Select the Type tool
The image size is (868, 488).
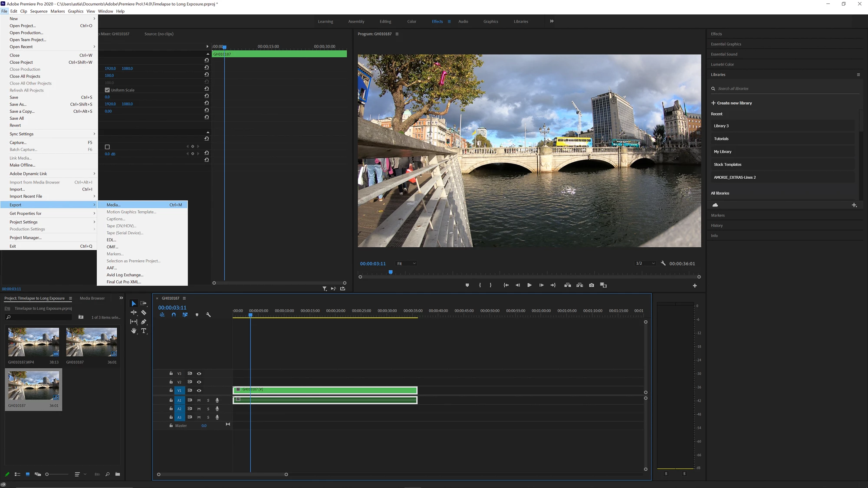[x=144, y=331]
